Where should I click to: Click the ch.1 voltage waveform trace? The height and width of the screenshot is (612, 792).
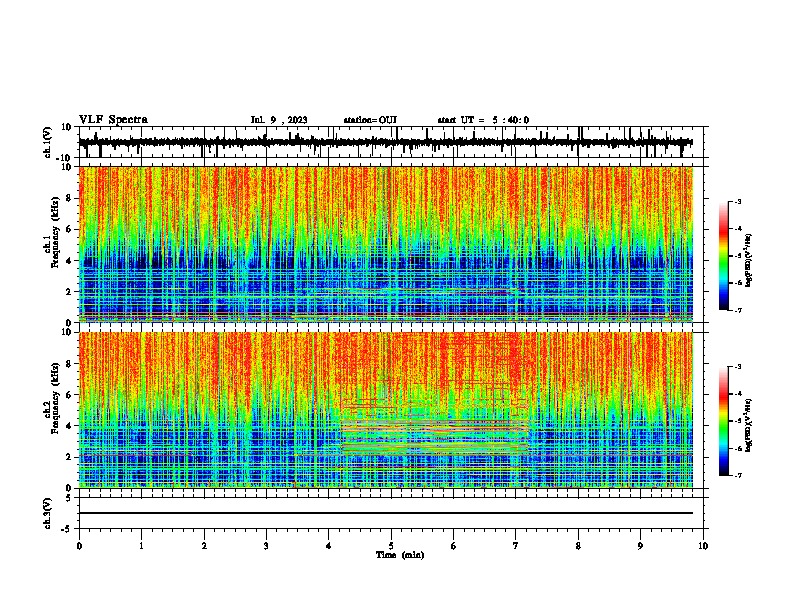point(385,142)
